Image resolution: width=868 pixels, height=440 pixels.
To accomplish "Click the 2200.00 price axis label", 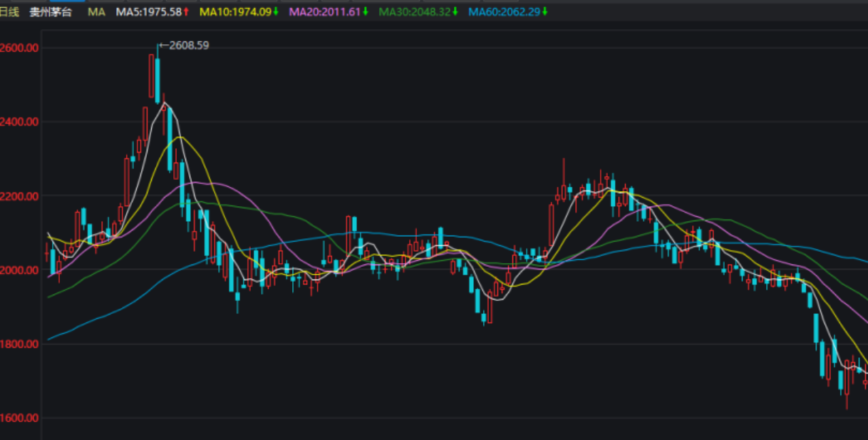I will (x=19, y=196).
